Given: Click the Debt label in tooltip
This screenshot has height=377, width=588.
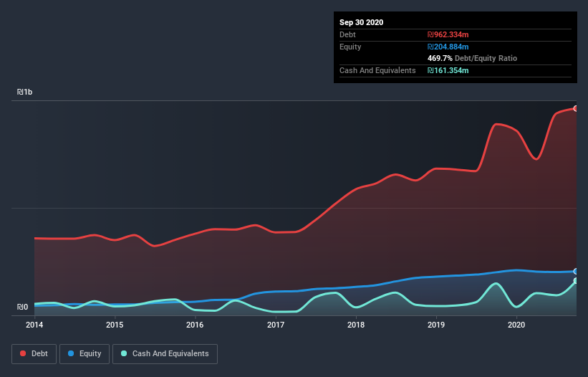Looking at the screenshot, I should coord(347,34).
